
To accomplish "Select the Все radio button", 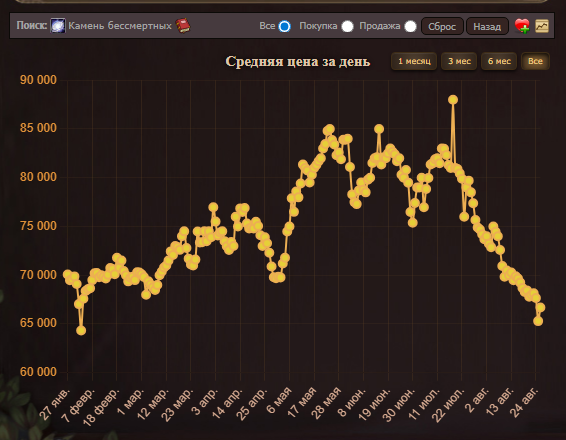I will tap(284, 26).
